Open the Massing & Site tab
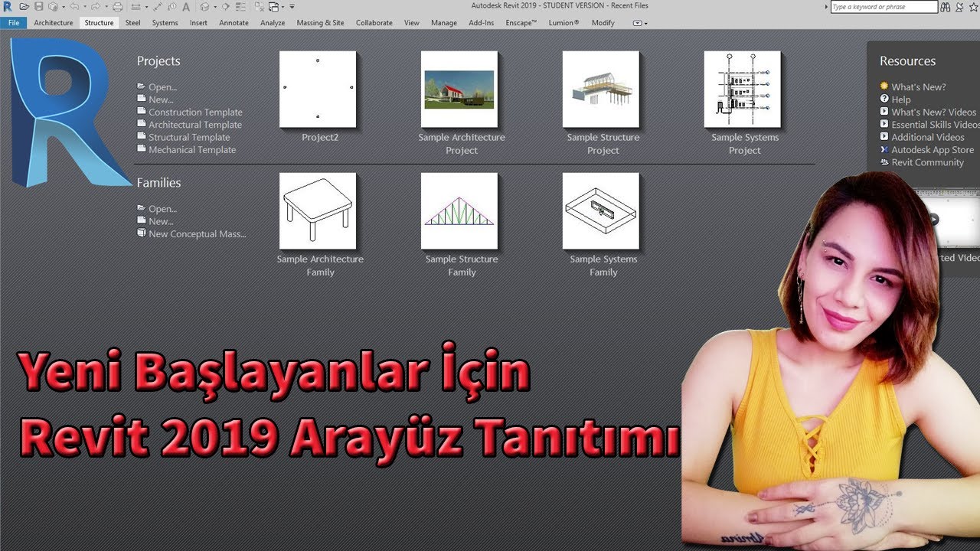This screenshot has height=551, width=980. tap(320, 23)
